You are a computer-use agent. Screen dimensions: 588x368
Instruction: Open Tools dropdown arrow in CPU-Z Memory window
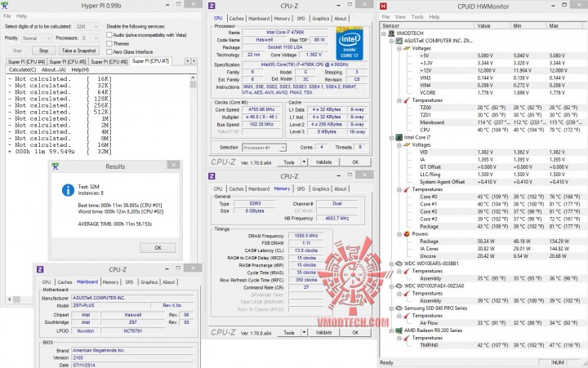[x=304, y=332]
